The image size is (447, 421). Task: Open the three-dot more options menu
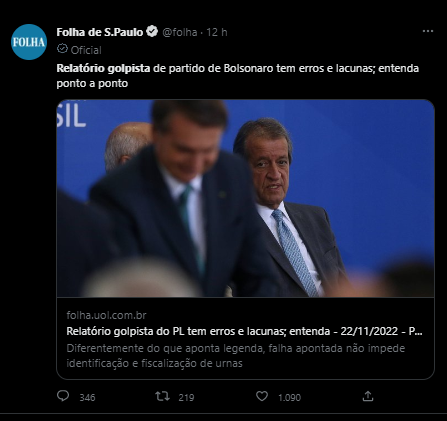click(x=428, y=31)
